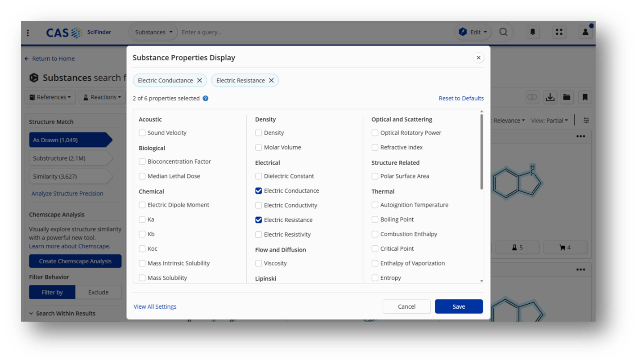Viewport: 638px width, 364px height.
Task: Check the Viscosity checkbox
Action: click(258, 263)
